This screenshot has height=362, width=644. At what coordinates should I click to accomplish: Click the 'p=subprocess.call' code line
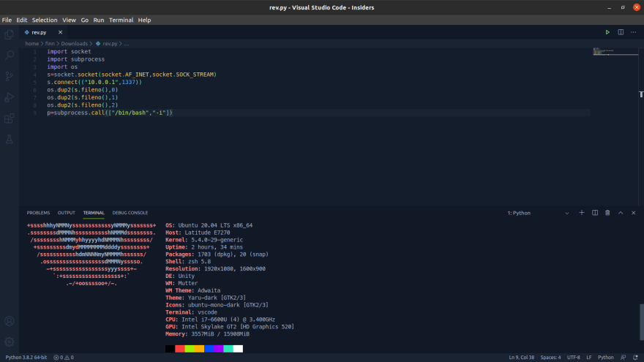point(110,113)
